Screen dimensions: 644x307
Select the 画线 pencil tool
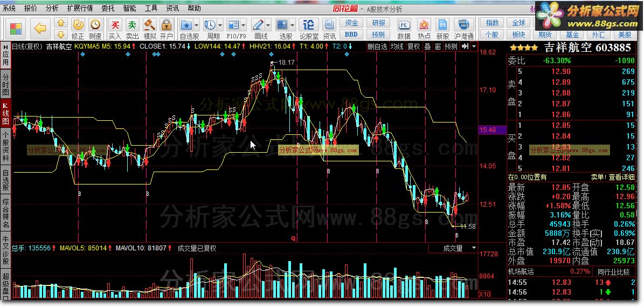pyautogui.click(x=258, y=24)
